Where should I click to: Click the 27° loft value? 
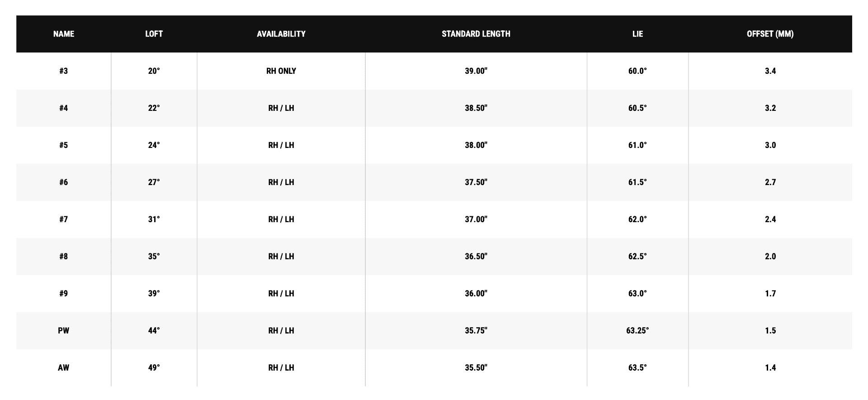[154, 182]
